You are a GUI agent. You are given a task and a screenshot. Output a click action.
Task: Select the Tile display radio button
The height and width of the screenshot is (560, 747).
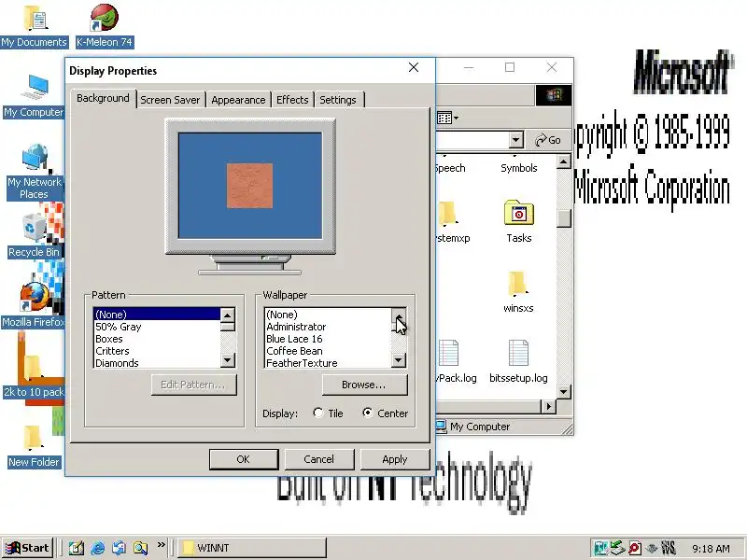point(318,413)
